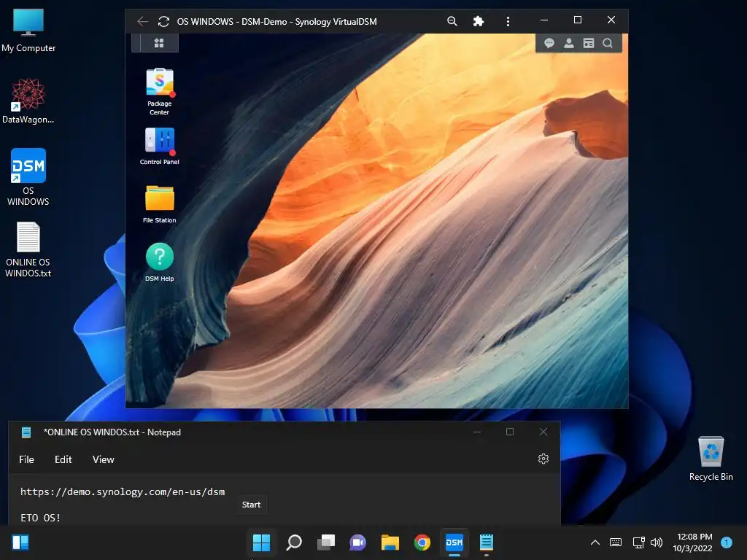The width and height of the screenshot is (747, 560).
Task: Select ONLINE OS WINDOS.txt desktop file
Action: 28,249
